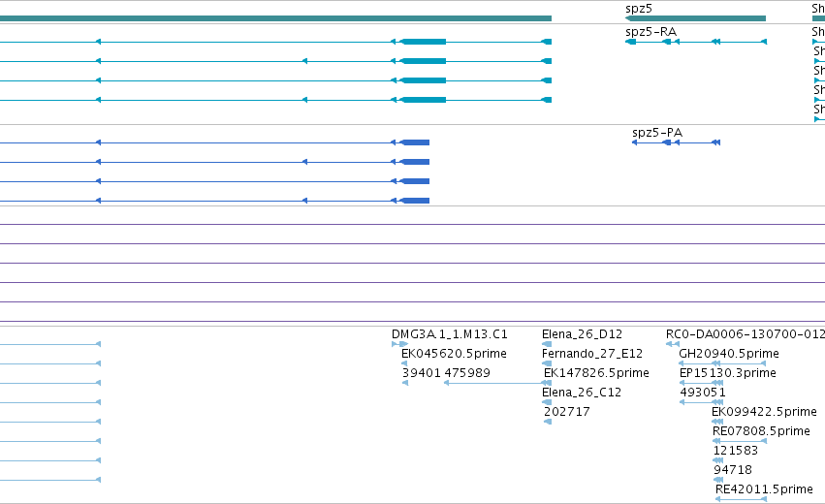Click arrow glyph under DMG3A.1_1.M13.C1
The height and width of the screenshot is (504, 825).
click(x=399, y=344)
